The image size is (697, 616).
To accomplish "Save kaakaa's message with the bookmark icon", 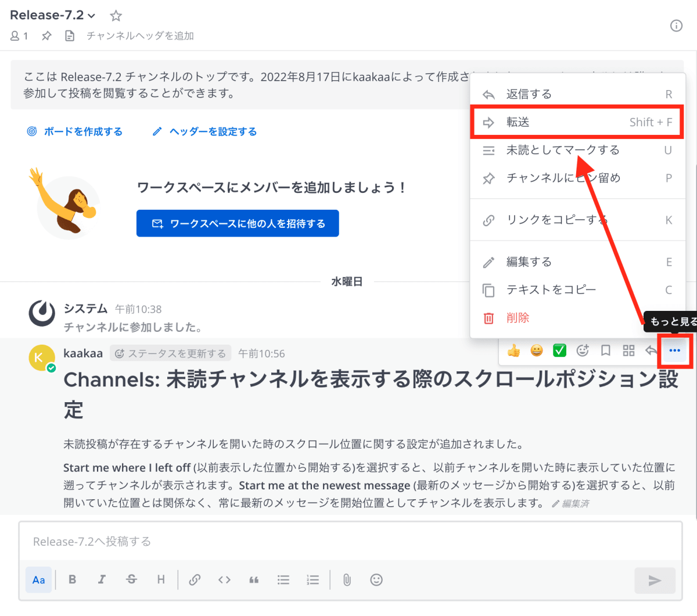I will [606, 350].
